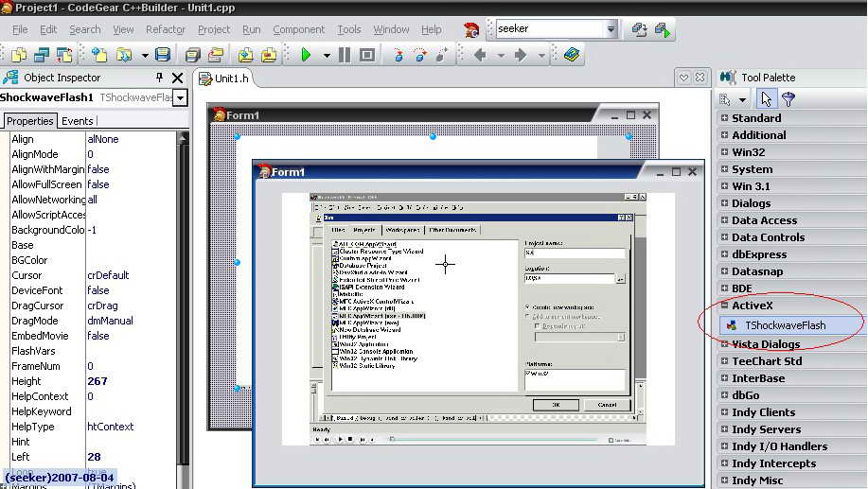Click the Save All toolbar icon
The height and width of the screenshot is (489, 868).
tap(193, 55)
